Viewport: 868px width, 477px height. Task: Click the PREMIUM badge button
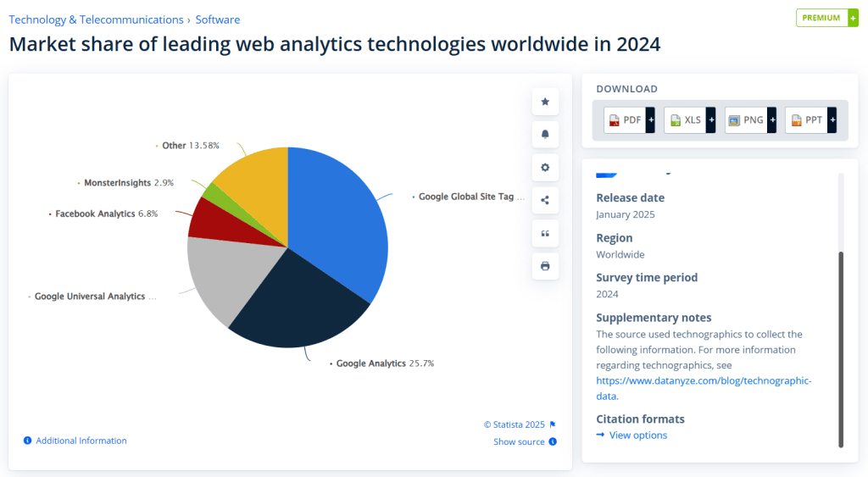(827, 18)
